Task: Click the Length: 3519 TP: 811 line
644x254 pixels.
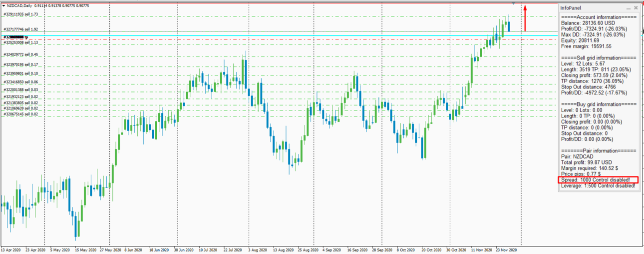Action: tap(596, 69)
